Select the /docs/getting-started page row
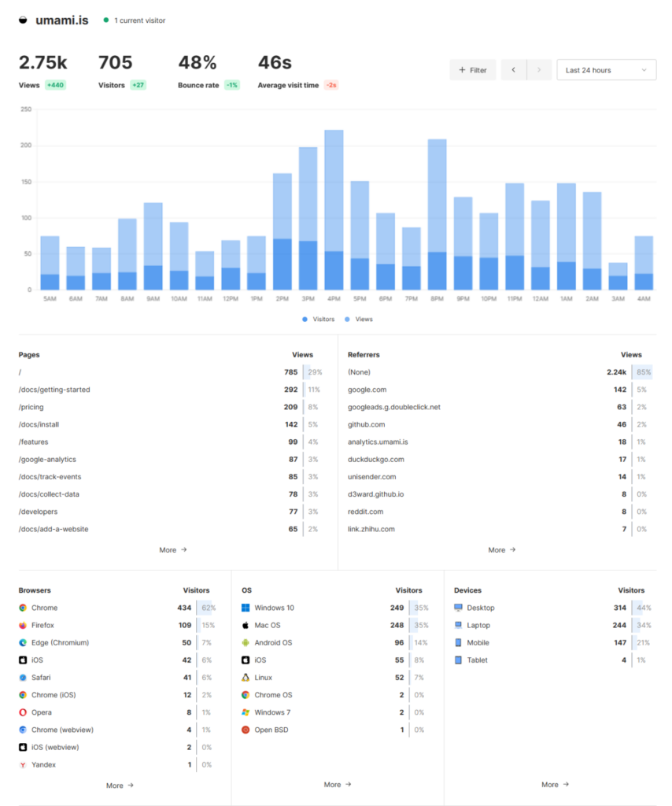This screenshot has width=672, height=806. coord(171,390)
